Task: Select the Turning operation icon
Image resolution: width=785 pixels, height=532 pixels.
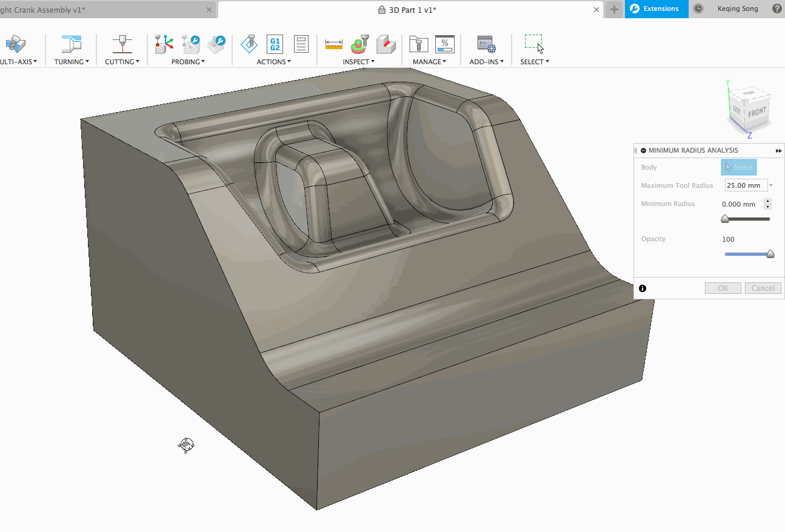Action: 72,44
